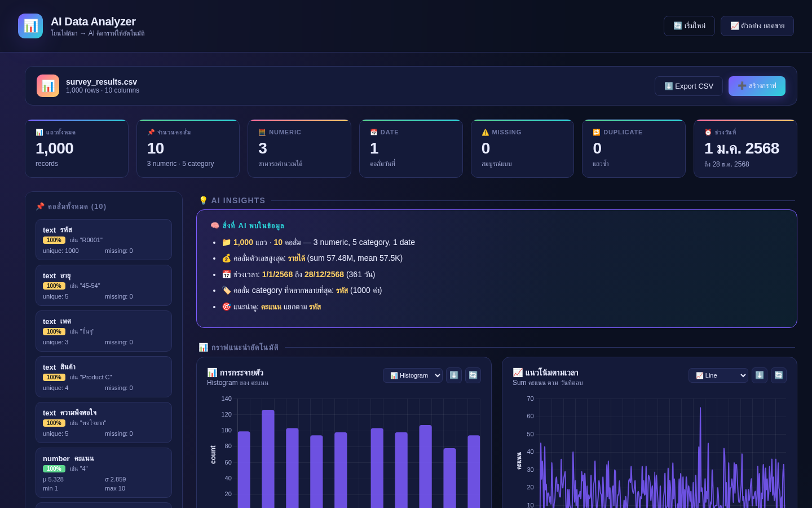
Task: Click the NUMERIC 3 stat card
Action: (299, 148)
